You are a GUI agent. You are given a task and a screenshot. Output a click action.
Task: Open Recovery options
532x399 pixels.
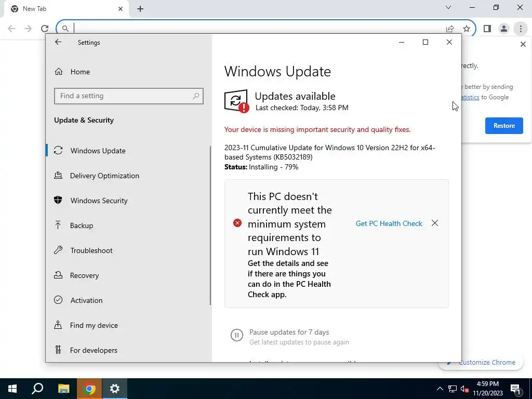pos(84,275)
